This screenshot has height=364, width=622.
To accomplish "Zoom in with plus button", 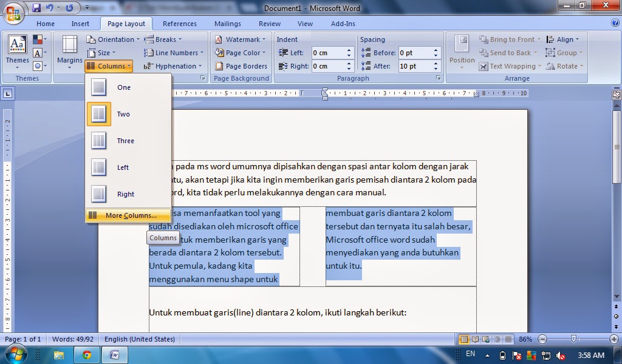I will point(614,339).
